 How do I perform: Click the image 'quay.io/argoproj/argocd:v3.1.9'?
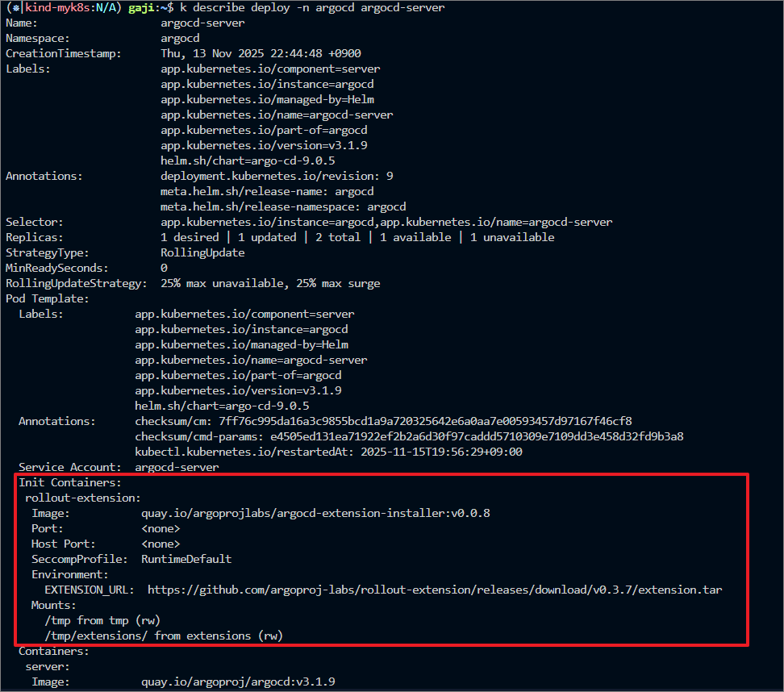(238, 682)
